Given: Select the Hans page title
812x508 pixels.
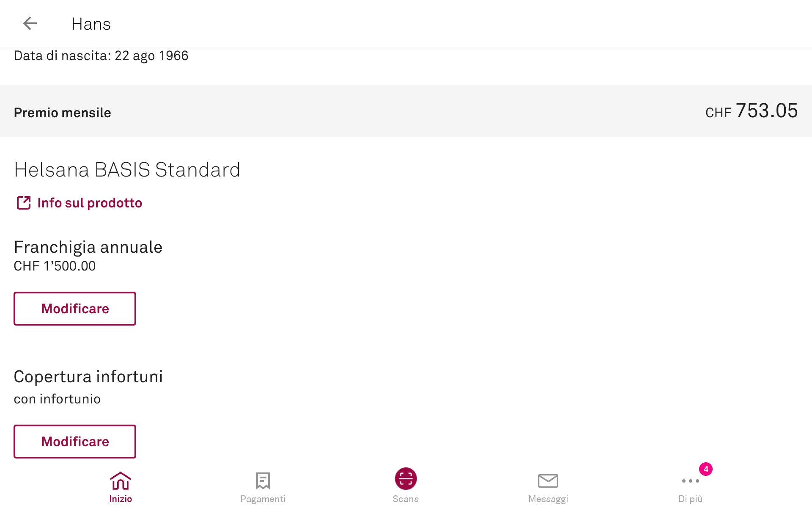Looking at the screenshot, I should 91,24.
